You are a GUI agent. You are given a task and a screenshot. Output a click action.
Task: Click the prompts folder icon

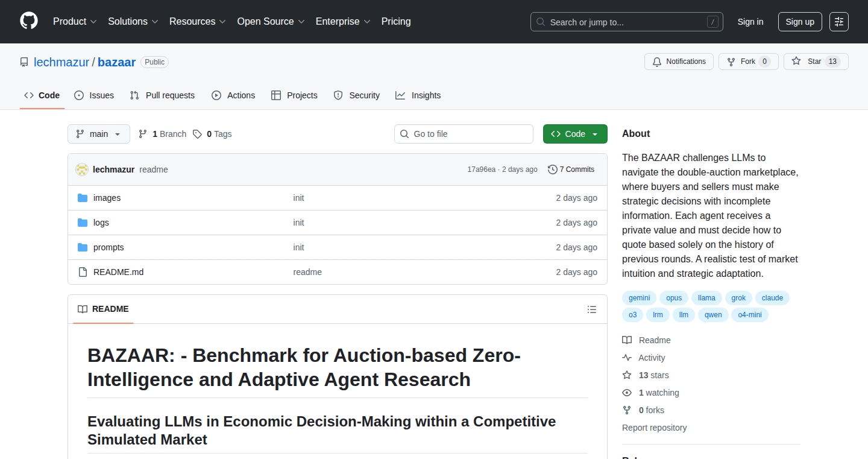83,247
